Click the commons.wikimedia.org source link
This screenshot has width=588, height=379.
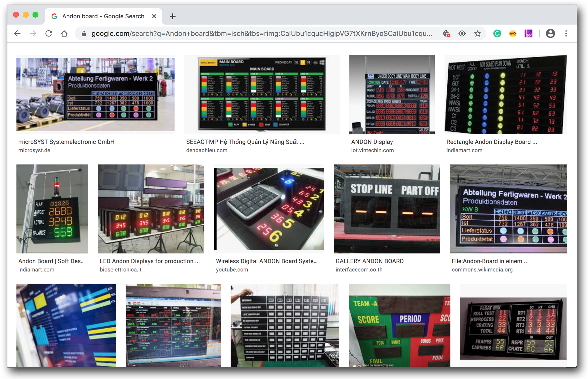482,270
